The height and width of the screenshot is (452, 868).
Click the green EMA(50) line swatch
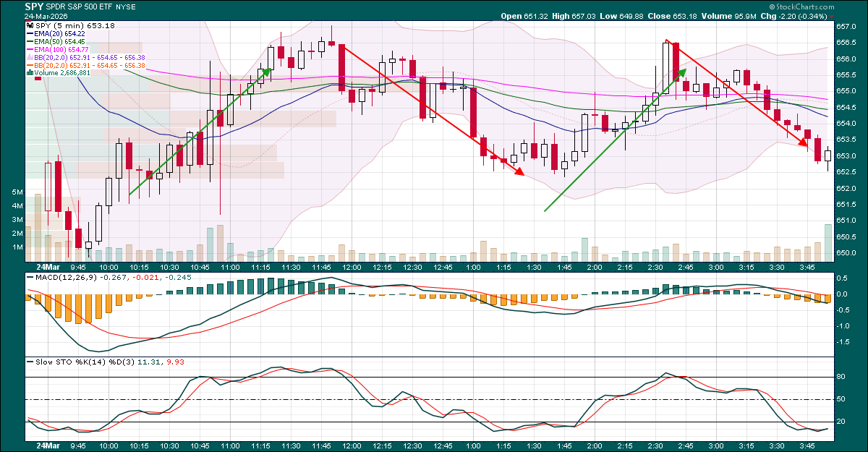(x=28, y=42)
